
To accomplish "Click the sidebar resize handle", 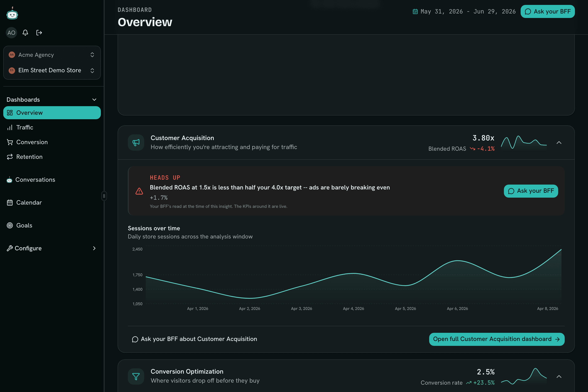I will tap(104, 196).
